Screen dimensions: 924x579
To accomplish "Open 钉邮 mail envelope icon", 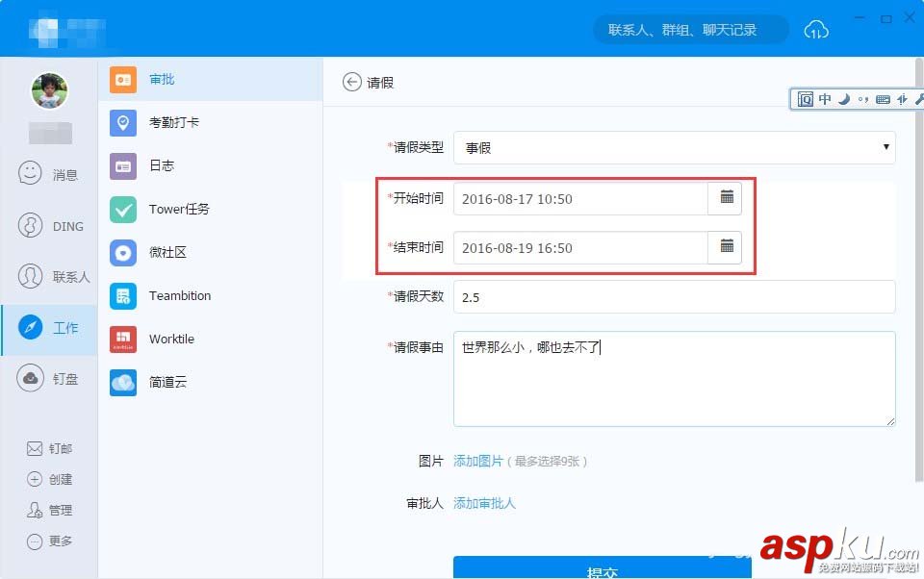I will pos(35,449).
